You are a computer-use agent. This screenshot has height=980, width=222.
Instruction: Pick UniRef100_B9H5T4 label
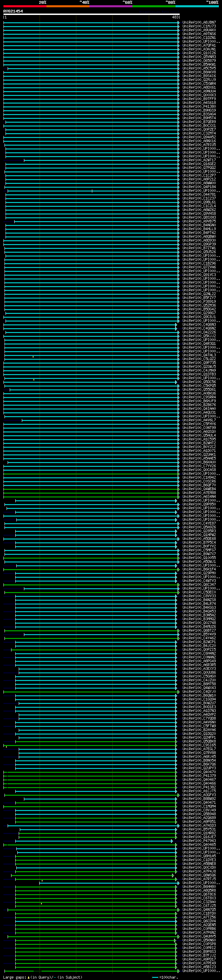[199, 118]
